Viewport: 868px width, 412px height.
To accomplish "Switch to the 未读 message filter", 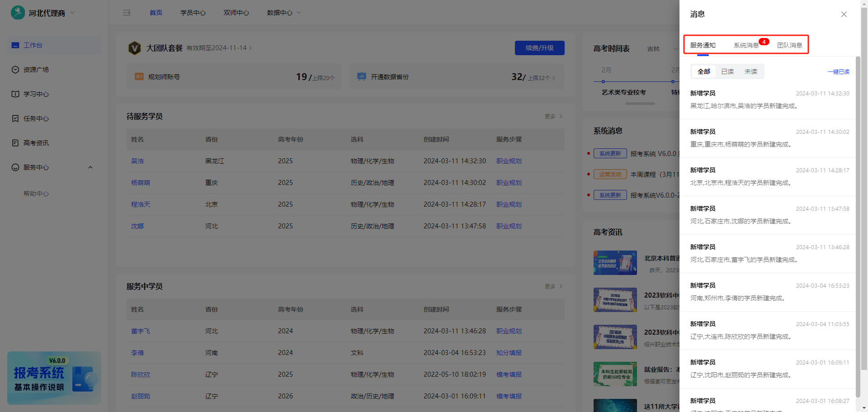I will coord(750,71).
